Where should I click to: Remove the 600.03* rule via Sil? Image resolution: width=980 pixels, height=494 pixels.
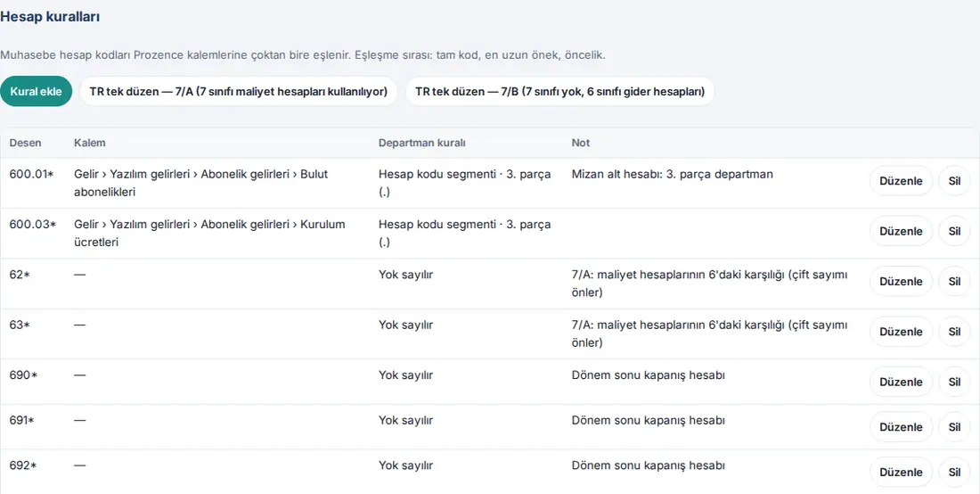pyautogui.click(x=954, y=231)
